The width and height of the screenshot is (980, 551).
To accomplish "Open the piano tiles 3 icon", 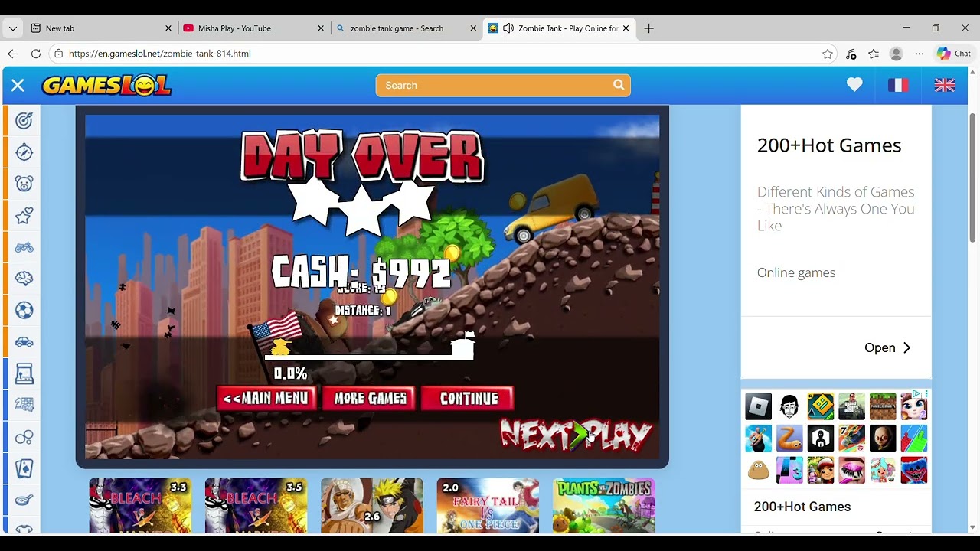I will pyautogui.click(x=789, y=470).
